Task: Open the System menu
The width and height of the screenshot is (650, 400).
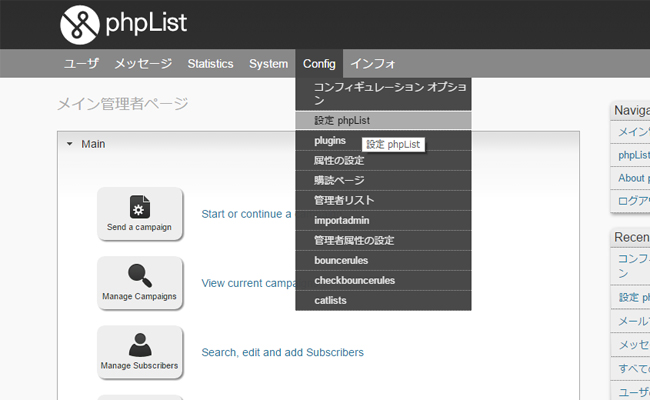Action: pos(268,63)
